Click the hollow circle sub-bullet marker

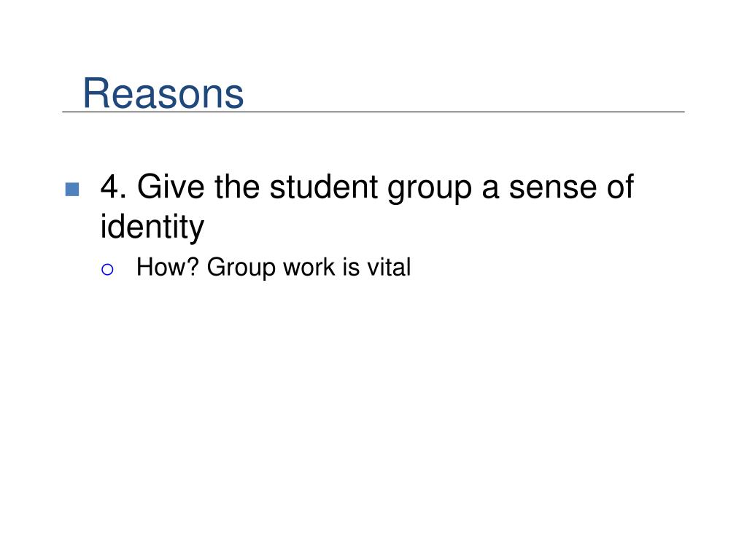pos(107,270)
